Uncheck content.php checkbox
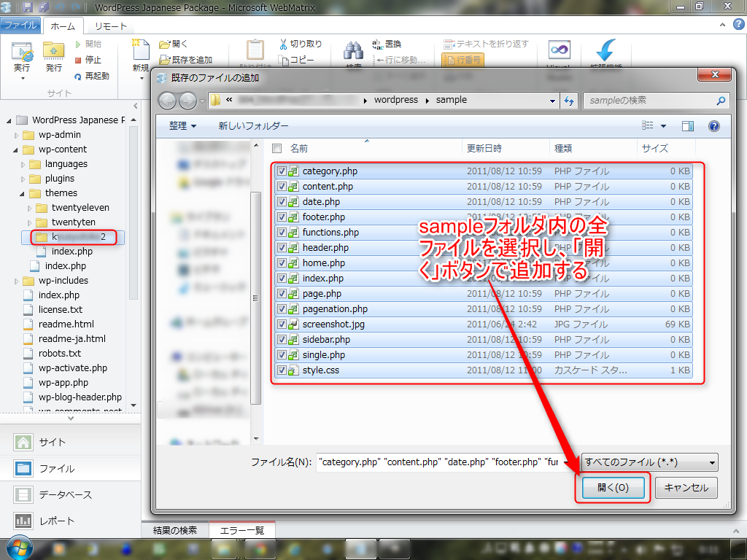 (282, 186)
